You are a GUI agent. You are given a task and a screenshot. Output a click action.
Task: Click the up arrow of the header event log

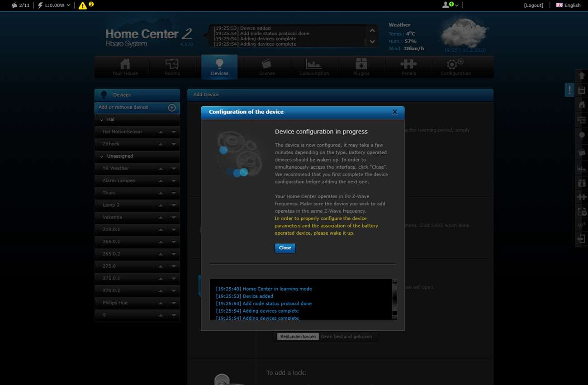[372, 31]
